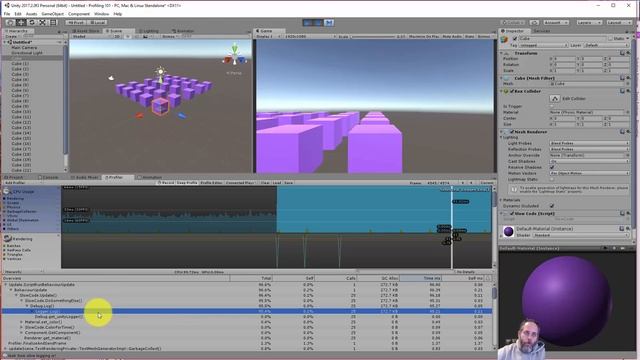Viewport: 640px width, 360px height.
Task: Open Mesh Renderer settings gear icon
Action: [x=629, y=132]
